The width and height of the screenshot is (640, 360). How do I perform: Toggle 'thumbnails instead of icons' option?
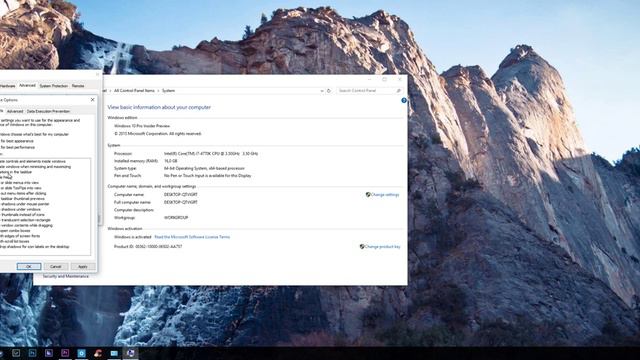coord(22,215)
